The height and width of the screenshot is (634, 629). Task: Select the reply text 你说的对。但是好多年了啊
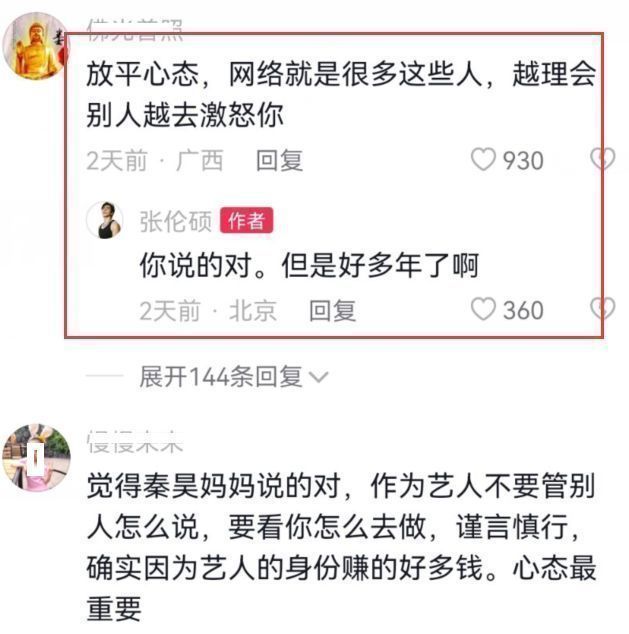(309, 265)
